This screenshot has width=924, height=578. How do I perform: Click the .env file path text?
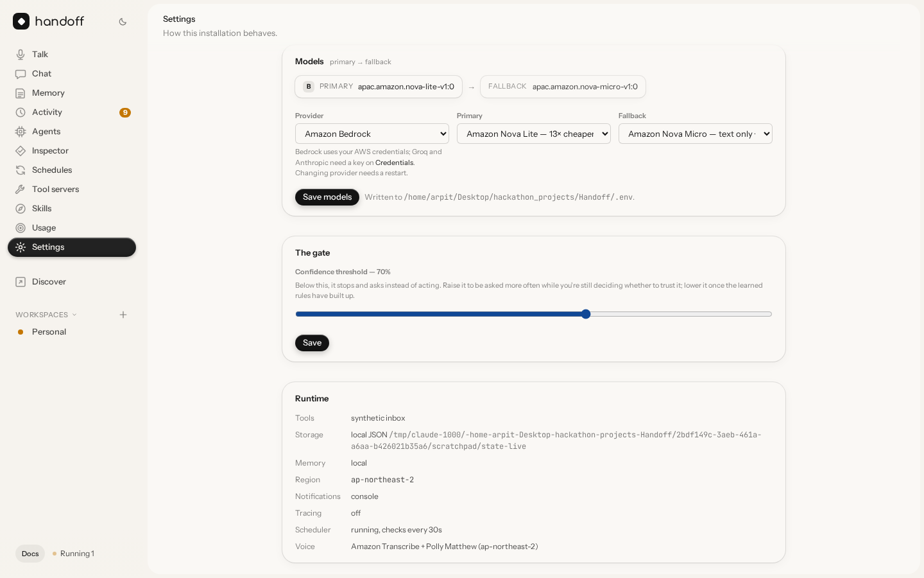coord(518,197)
